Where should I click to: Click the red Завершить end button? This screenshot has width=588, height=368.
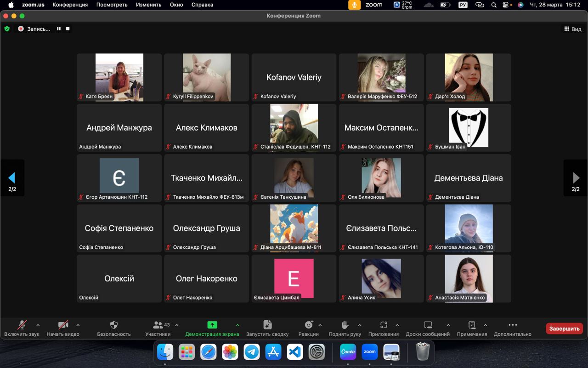[x=564, y=328]
